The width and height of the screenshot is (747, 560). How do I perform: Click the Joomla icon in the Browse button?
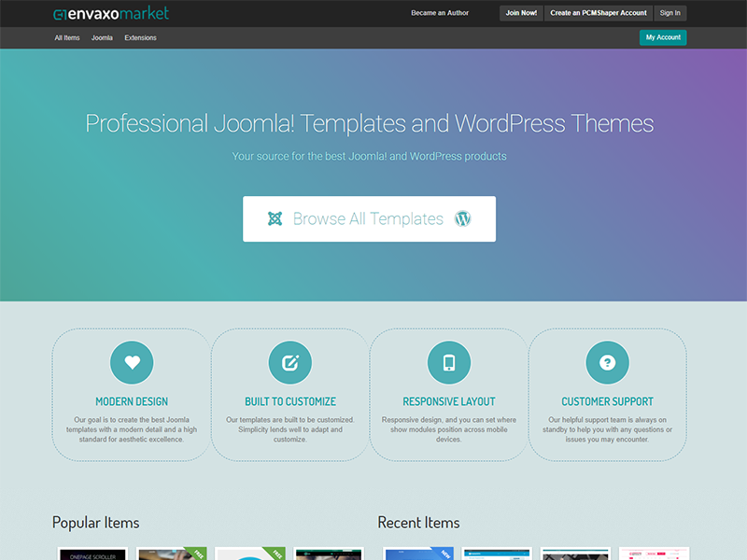pos(275,218)
